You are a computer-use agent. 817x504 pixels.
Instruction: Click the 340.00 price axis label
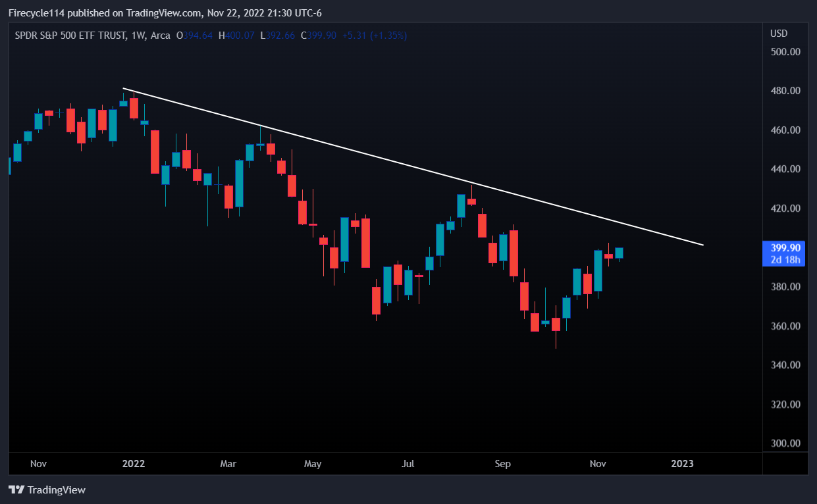[x=785, y=365]
